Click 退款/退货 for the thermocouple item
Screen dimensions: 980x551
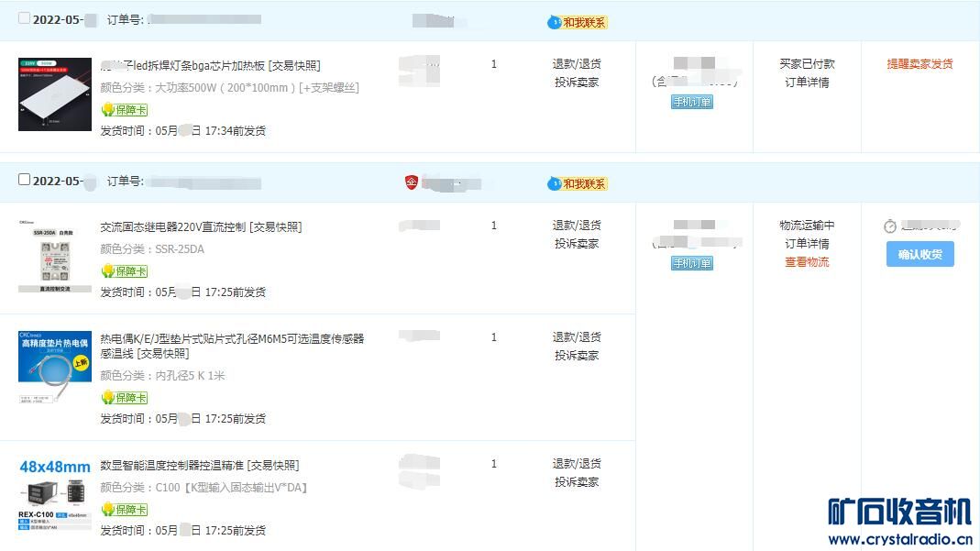point(577,336)
